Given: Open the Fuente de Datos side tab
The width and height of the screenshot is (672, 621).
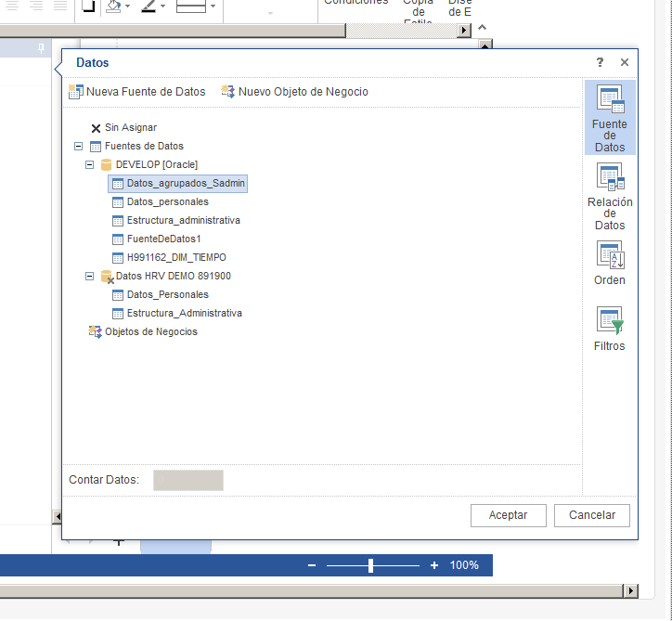Looking at the screenshot, I should click(x=610, y=118).
